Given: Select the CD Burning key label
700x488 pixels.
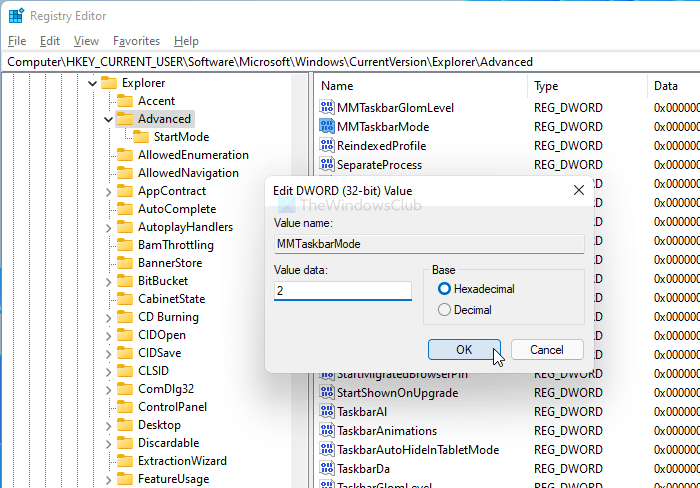Looking at the screenshot, I should pyautogui.click(x=168, y=317).
